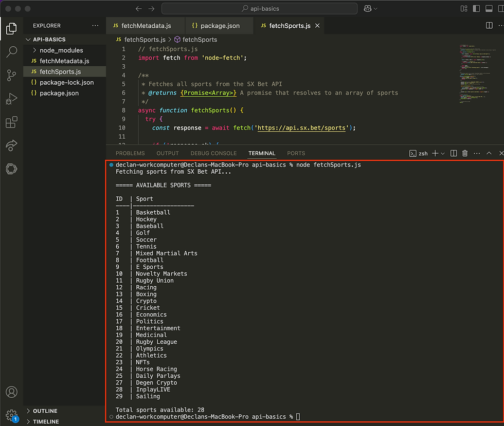Expand the OUTLINE section
This screenshot has height=426, width=504.
coord(65,411)
